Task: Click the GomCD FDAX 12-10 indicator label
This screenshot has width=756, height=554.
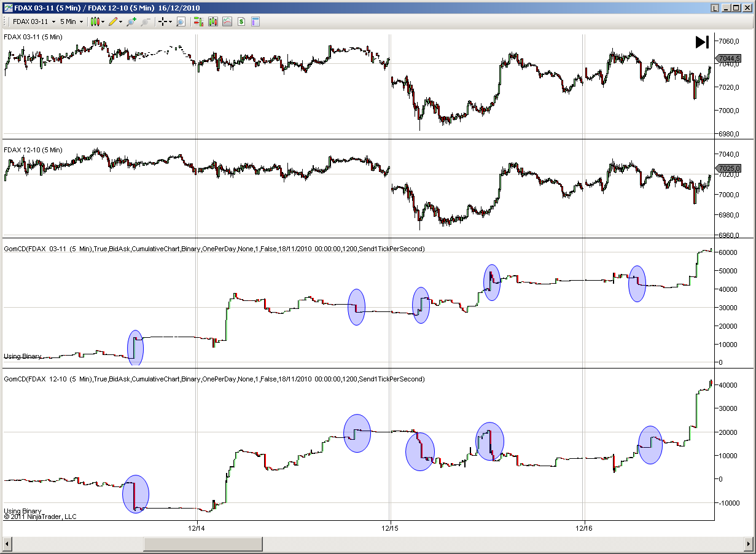Action: click(x=214, y=379)
